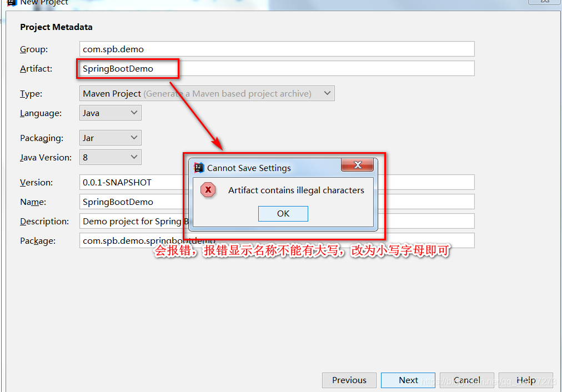The height and width of the screenshot is (392, 562).
Task: Click the "Group:" label
Action: (x=34, y=49)
